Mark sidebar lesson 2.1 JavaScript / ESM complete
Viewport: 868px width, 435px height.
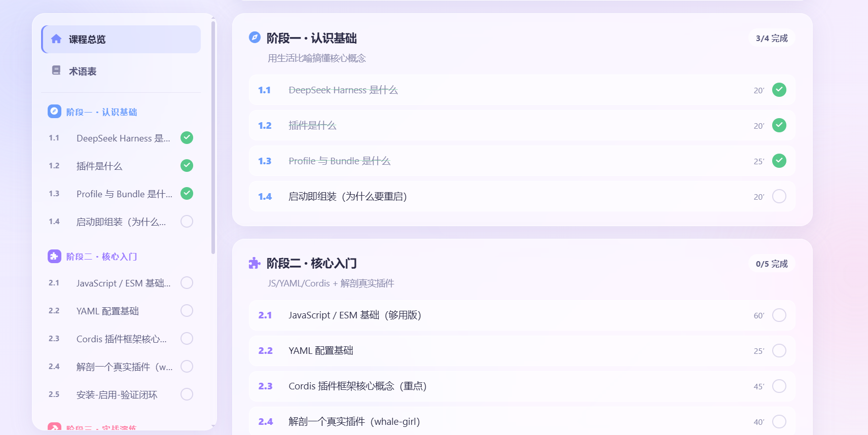coord(187,282)
